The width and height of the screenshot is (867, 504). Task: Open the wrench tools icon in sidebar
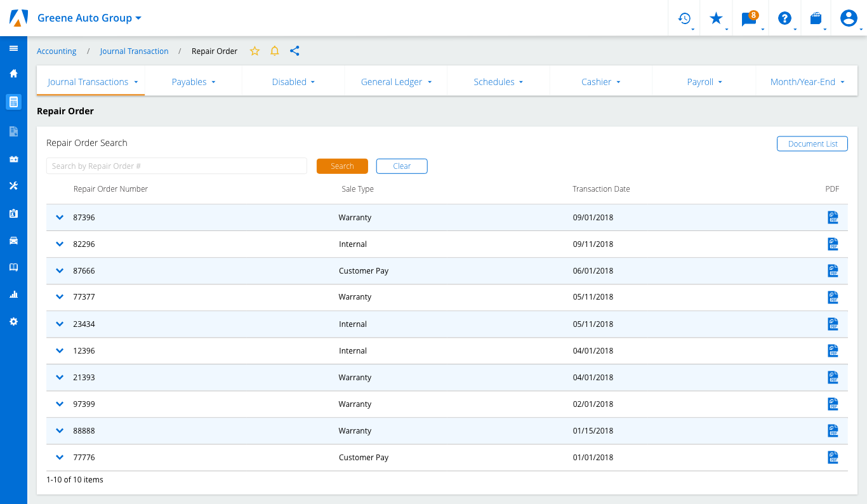(x=13, y=185)
